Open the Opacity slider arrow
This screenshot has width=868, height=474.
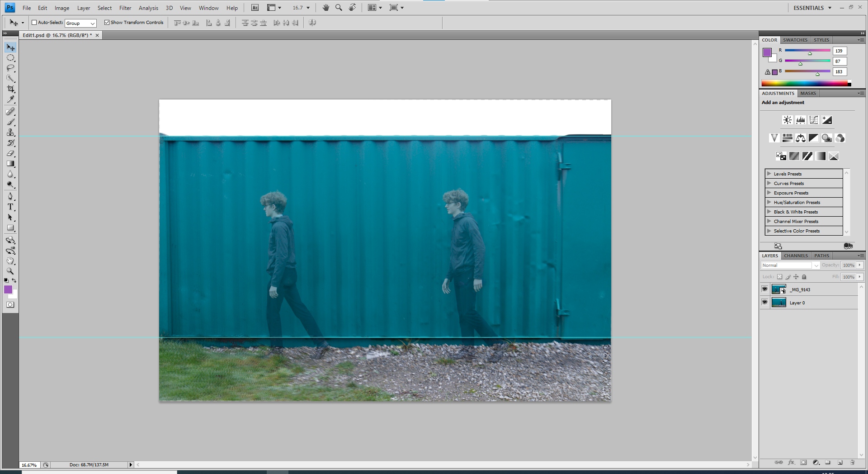[x=860, y=265]
